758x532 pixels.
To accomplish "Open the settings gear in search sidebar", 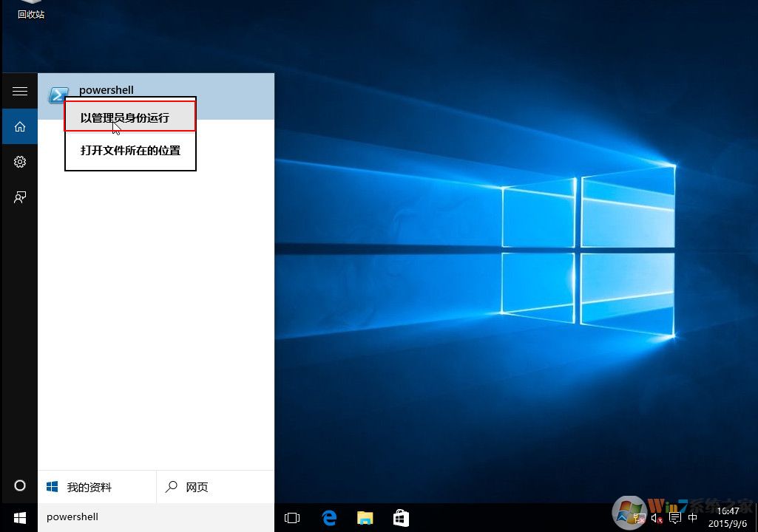I will click(20, 162).
